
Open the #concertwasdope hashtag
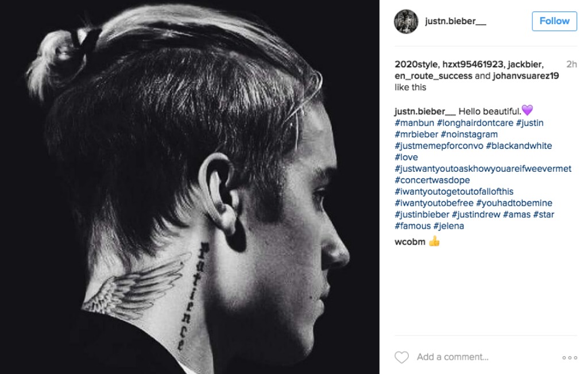tap(432, 180)
